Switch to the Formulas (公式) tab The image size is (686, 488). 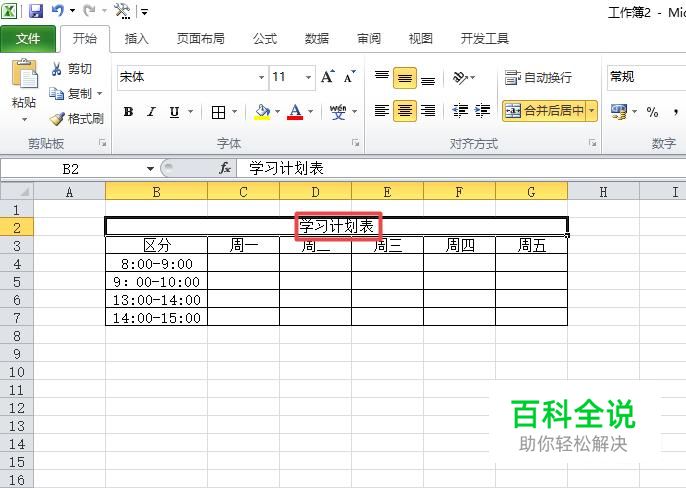265,39
